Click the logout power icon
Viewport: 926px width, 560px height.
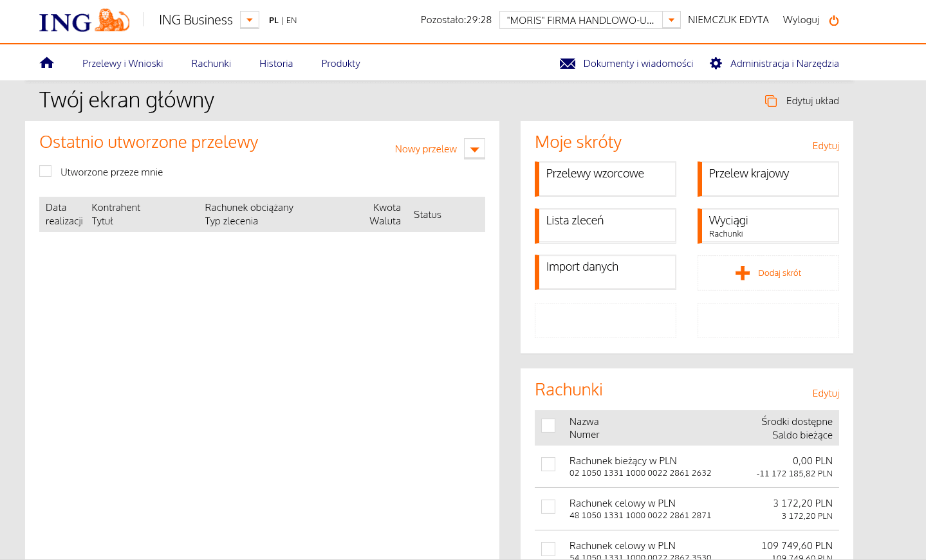click(834, 21)
